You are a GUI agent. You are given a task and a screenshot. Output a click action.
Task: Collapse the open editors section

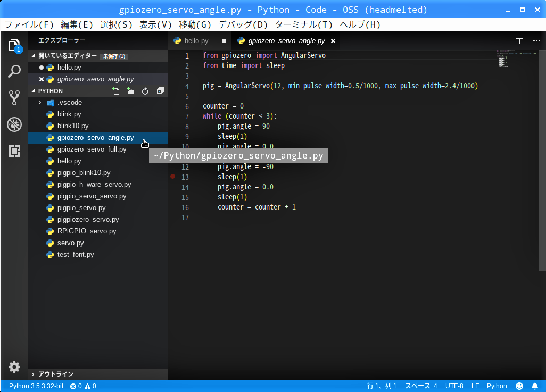(34, 56)
